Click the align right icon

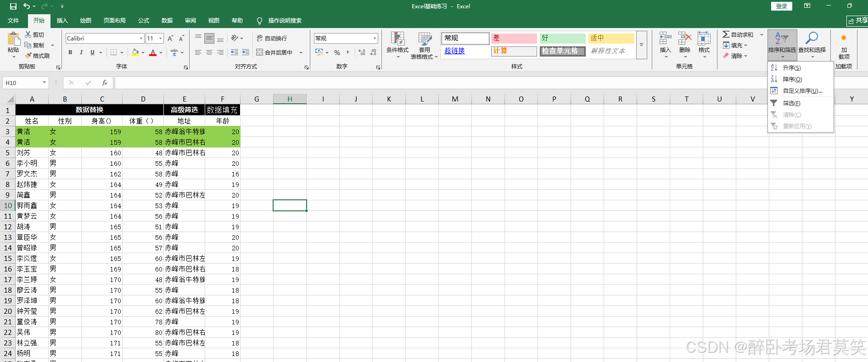click(x=220, y=52)
